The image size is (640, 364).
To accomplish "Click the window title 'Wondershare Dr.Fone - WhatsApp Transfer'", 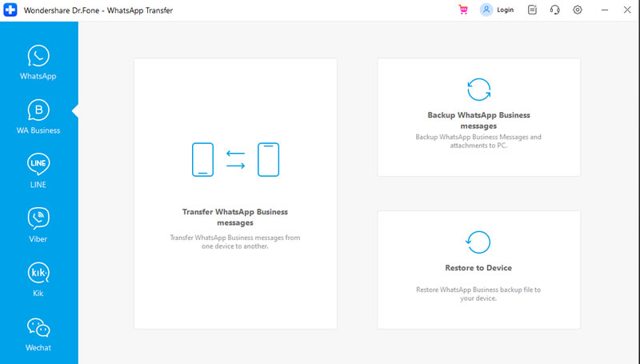I will [98, 10].
